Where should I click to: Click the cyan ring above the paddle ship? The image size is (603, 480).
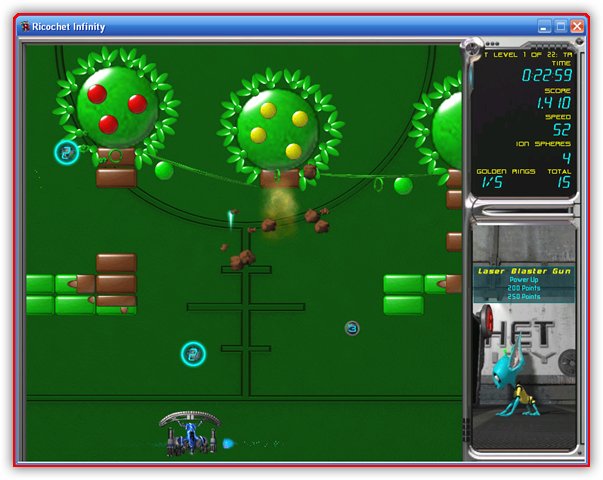[x=193, y=353]
